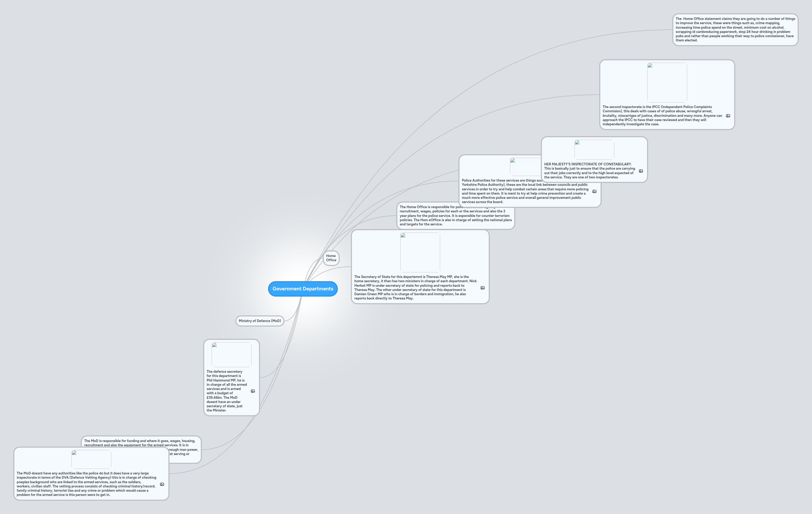
Task: Select 'The defence secretary for this department' text
Action: [x=227, y=391]
